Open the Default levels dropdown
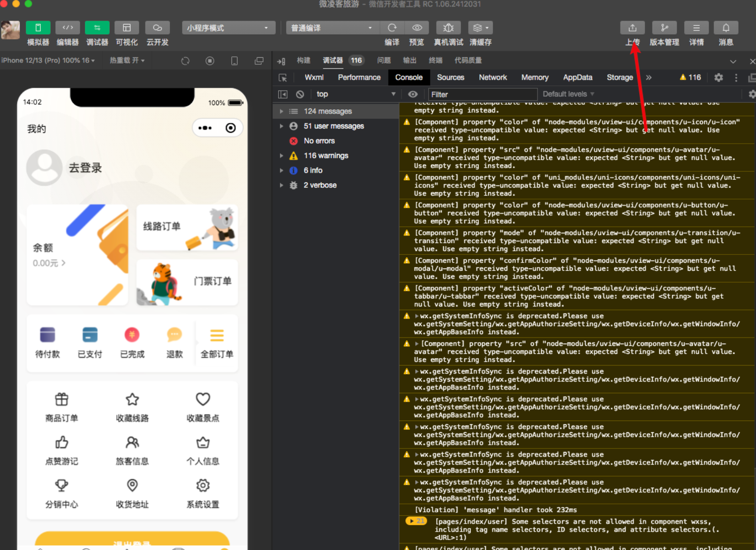Viewport: 756px width, 550px height. 568,94
